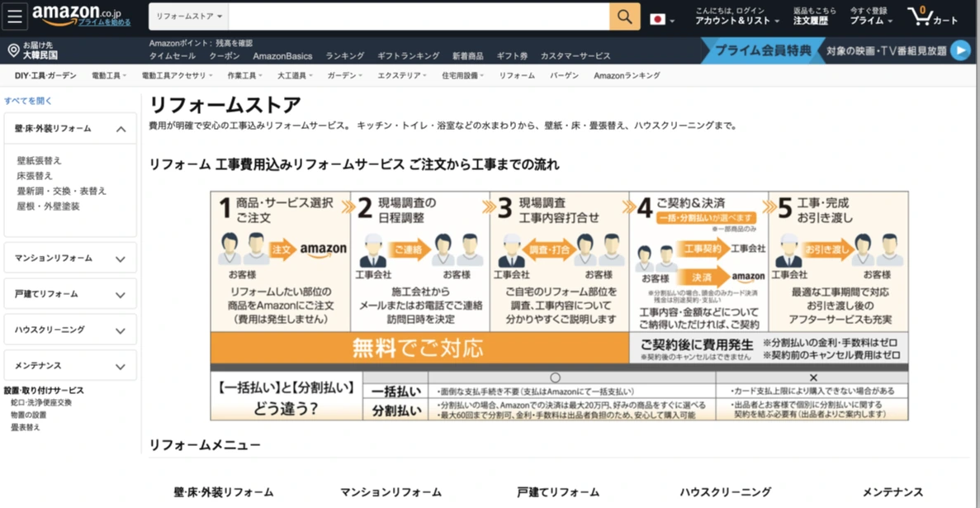Screen dimensions: 980x508
Task: Click the orange search magnifier button
Action: (624, 17)
